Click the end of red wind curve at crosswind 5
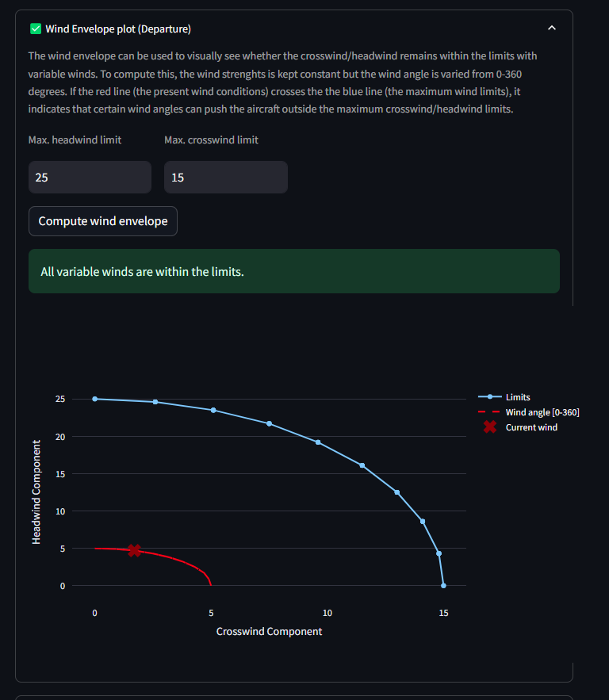Image resolution: width=609 pixels, height=700 pixels. coord(211,584)
